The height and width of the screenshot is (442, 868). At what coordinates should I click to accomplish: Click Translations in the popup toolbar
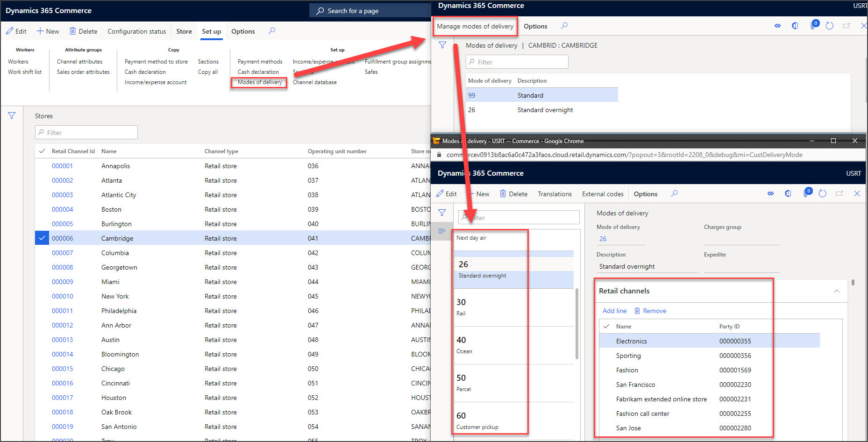pos(555,194)
